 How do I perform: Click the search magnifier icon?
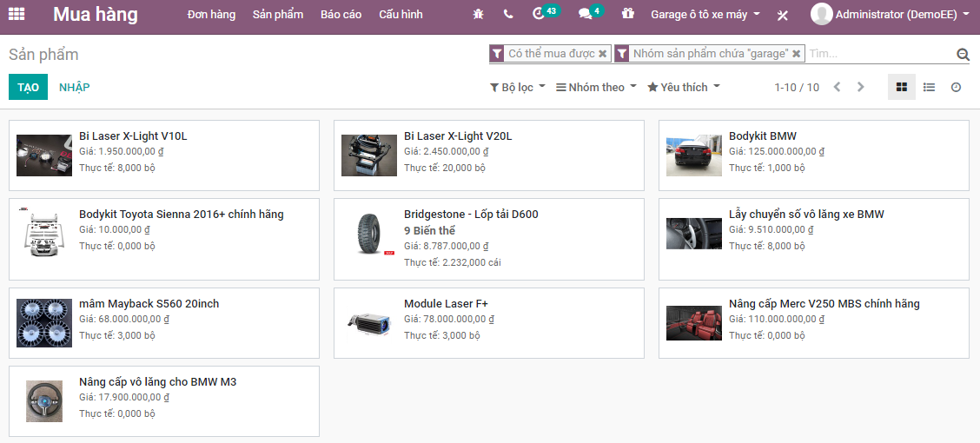coord(963,54)
